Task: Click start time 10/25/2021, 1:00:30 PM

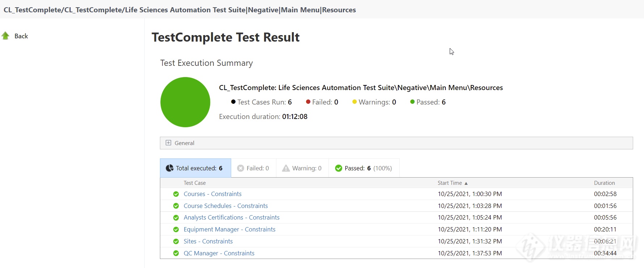Action: click(x=470, y=194)
